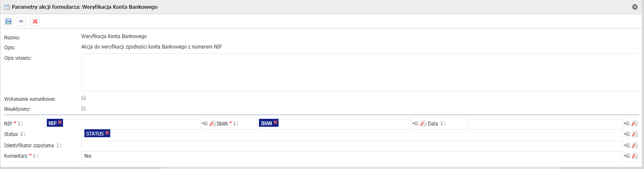
Task: Click the Komentarz field containing Nie
Action: tap(351, 156)
